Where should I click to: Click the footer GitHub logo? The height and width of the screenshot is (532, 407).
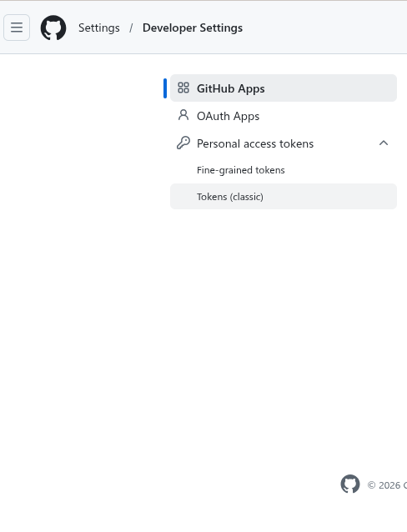pos(350,484)
